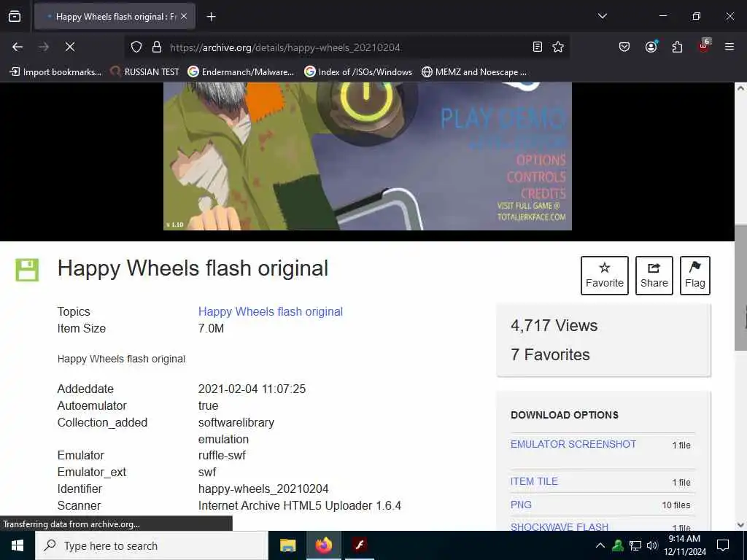Screen dimensions: 747x560
Task: Open Endermanch/Malware bookmark
Action: 241,72
